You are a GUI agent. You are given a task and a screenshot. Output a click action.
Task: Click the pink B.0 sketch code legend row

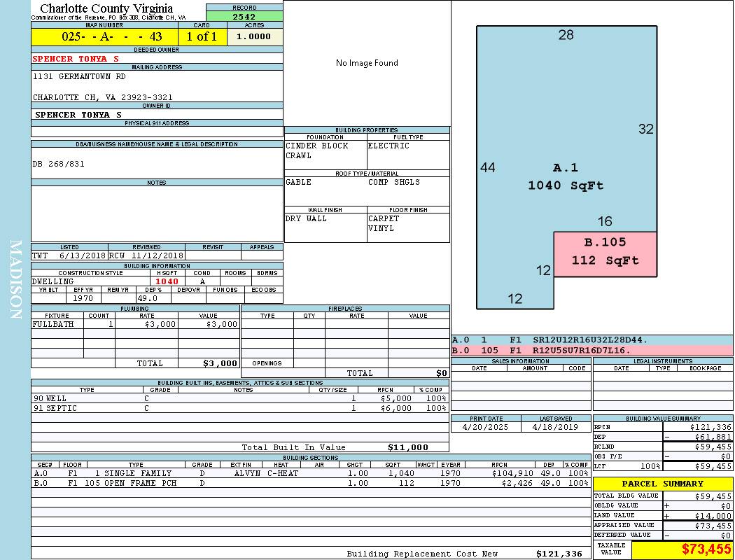click(x=591, y=350)
